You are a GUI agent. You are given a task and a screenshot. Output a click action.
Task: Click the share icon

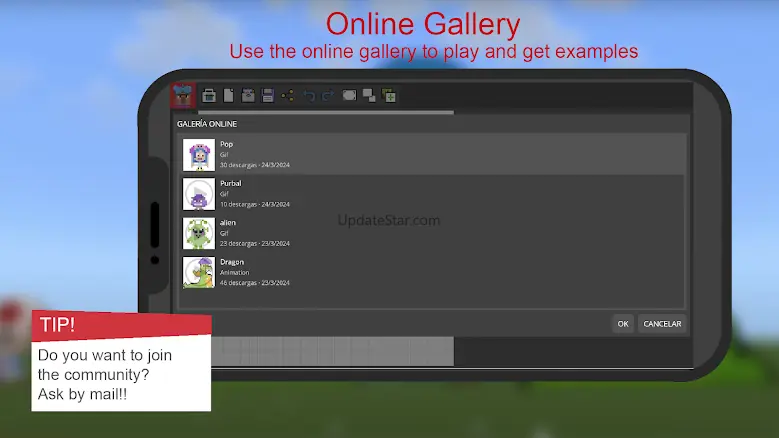[x=288, y=96]
